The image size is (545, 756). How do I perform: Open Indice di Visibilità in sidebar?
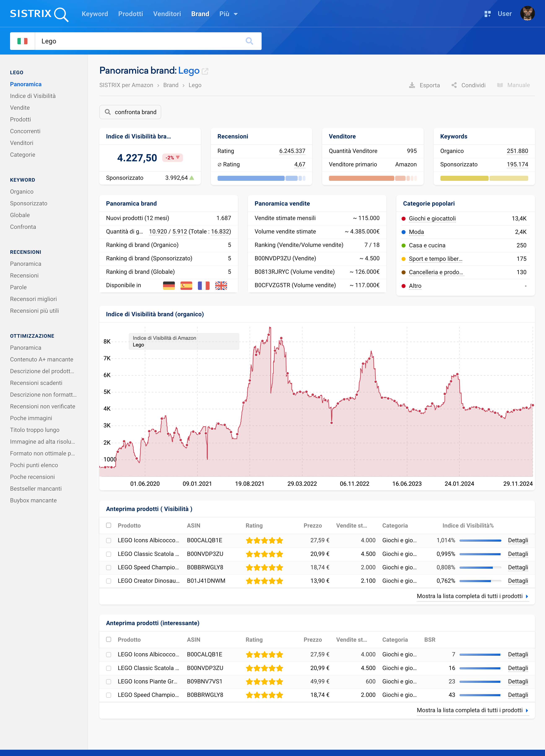pyautogui.click(x=33, y=96)
